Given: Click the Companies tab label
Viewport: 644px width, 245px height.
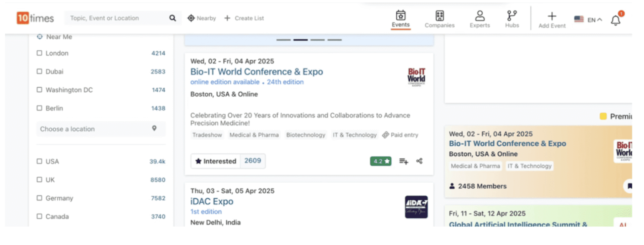Looking at the screenshot, I should tap(440, 25).
